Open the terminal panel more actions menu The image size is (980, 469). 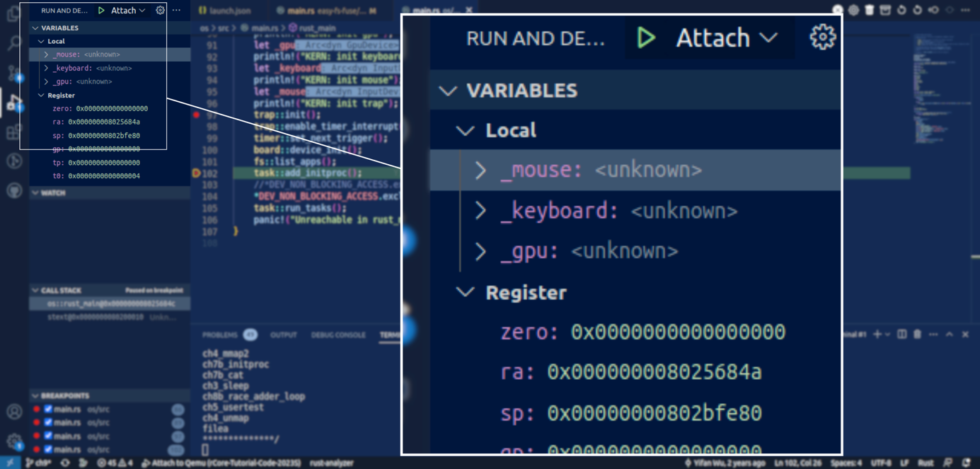[x=933, y=335]
